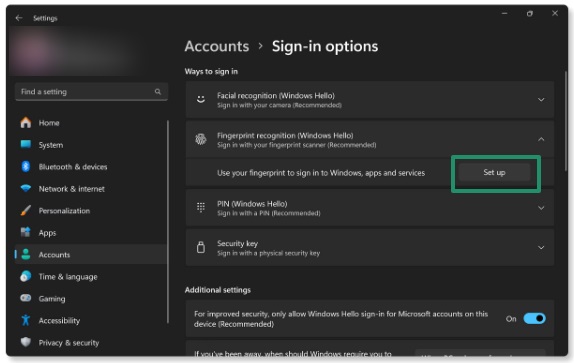574x363 pixels.
Task: Click the sidebar navigation scrollbar
Action: [x=168, y=221]
